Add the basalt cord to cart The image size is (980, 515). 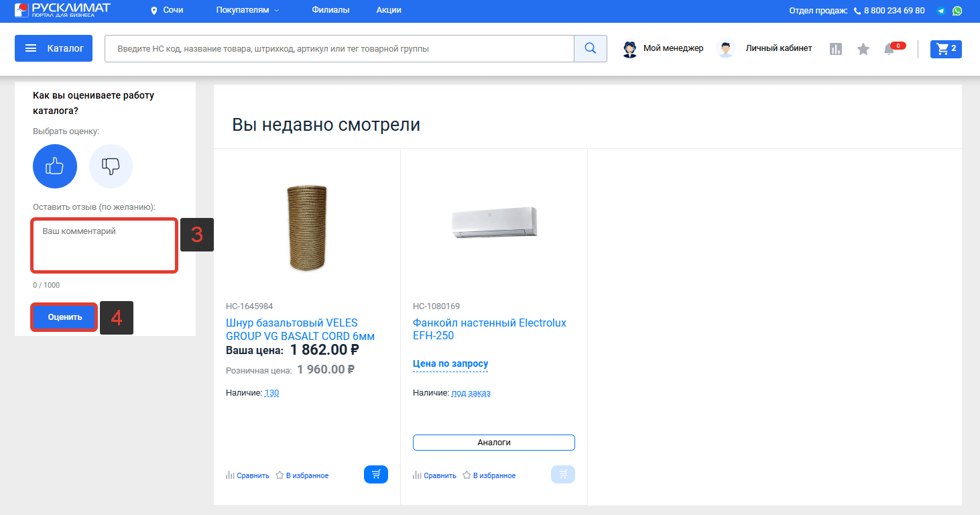376,475
